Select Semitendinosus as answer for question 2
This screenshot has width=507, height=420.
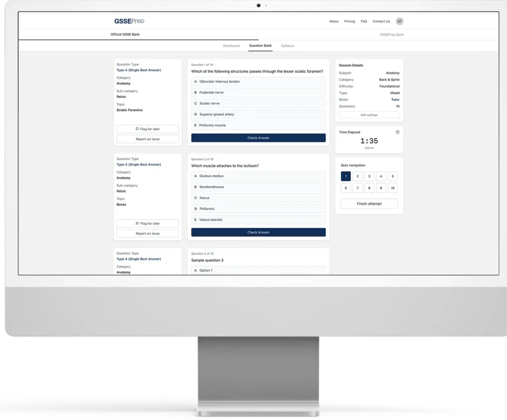pos(258,187)
